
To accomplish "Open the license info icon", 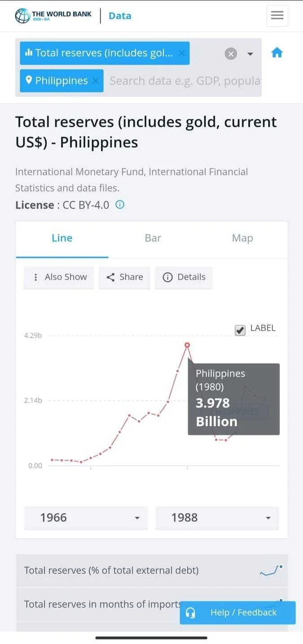I will click(120, 205).
